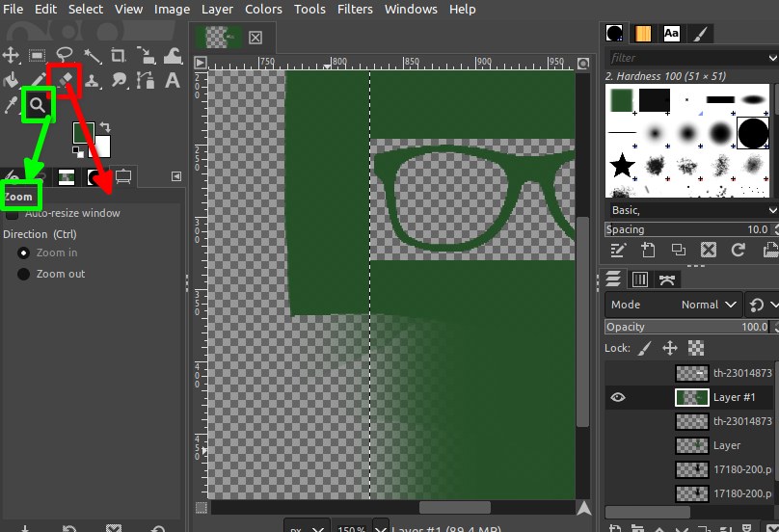Expand the brush filter dropdown
Screen dimensions: 779x532
coord(772,58)
